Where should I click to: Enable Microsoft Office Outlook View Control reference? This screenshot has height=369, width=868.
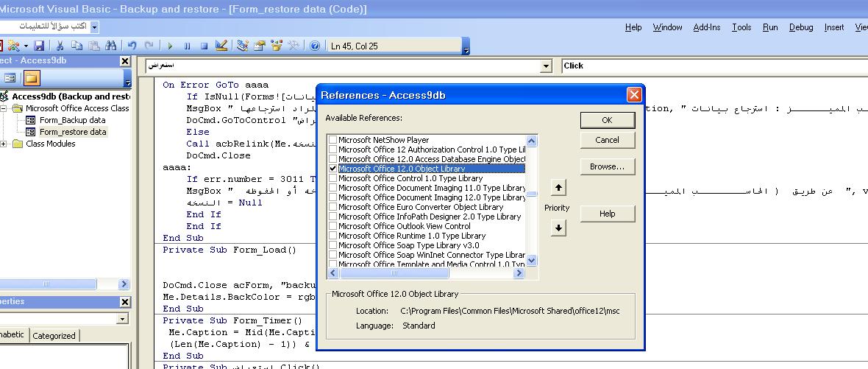[332, 226]
